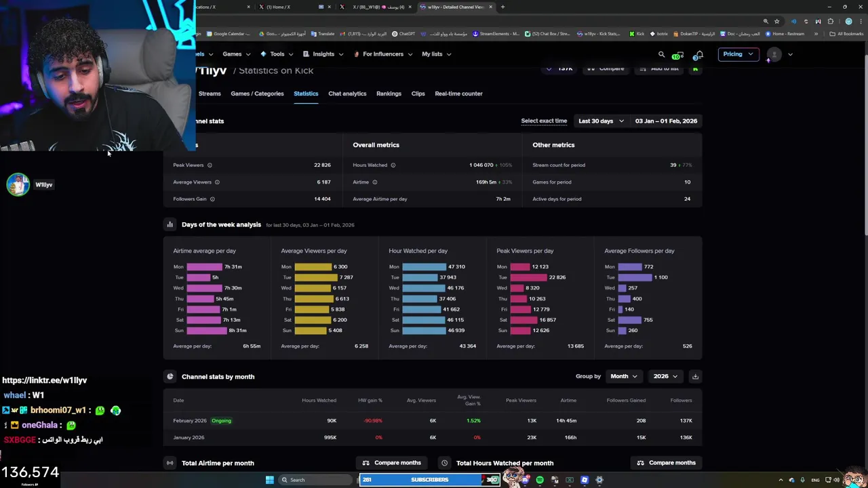Open the Pricing dropdown

(x=738, y=54)
